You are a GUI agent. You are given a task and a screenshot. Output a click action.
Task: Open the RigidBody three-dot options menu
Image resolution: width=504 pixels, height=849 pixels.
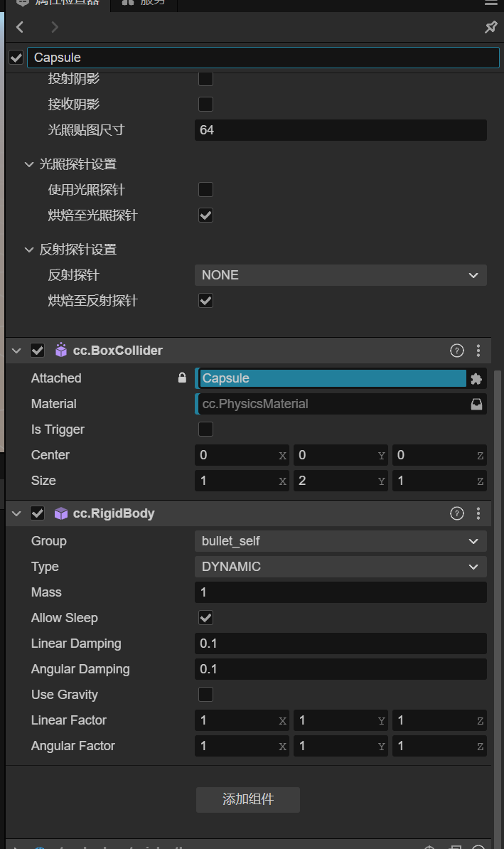click(478, 513)
